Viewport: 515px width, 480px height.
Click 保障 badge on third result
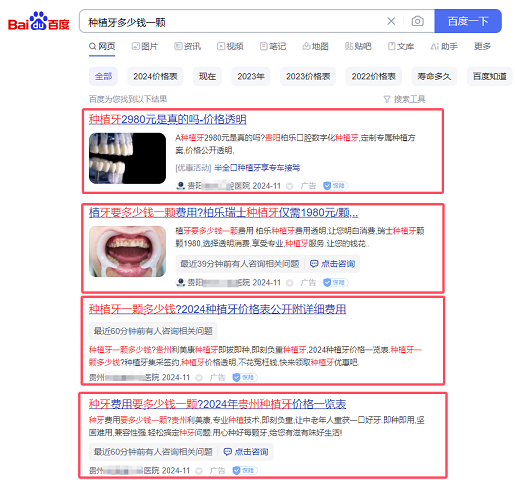coord(245,377)
